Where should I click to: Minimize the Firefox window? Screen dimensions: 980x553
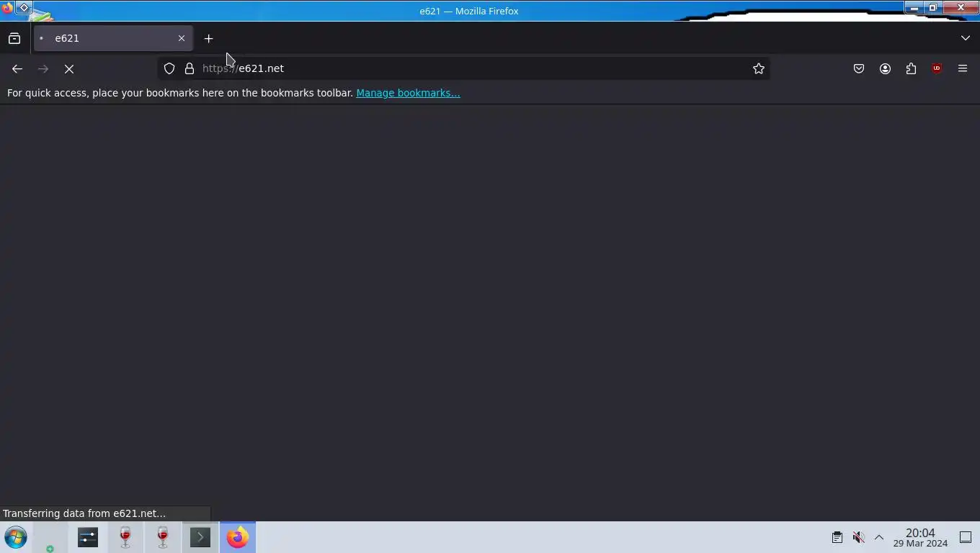click(x=914, y=8)
